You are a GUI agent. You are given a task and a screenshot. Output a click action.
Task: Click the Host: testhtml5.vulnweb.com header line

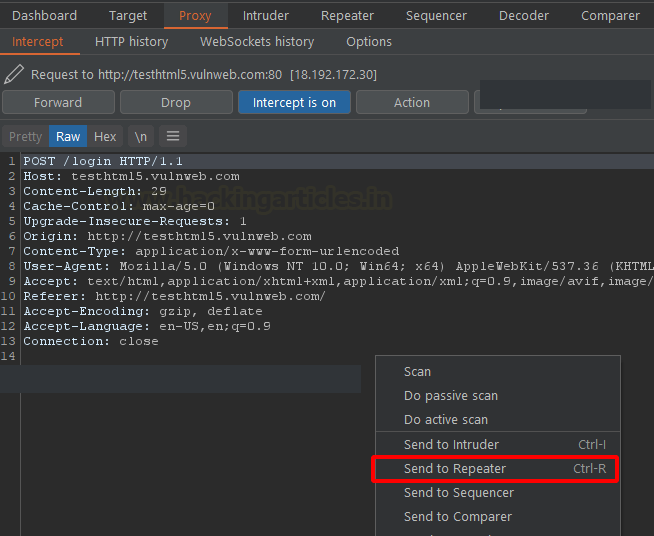pyautogui.click(x=131, y=176)
